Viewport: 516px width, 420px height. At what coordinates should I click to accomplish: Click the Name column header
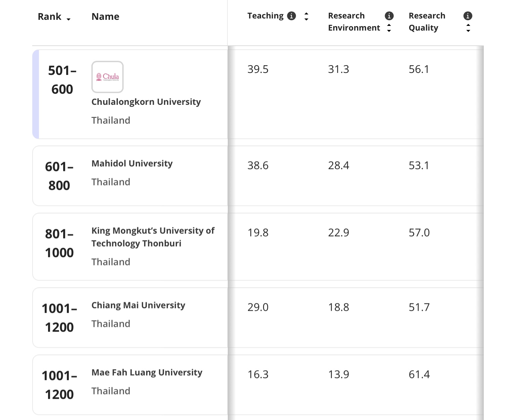(x=105, y=16)
